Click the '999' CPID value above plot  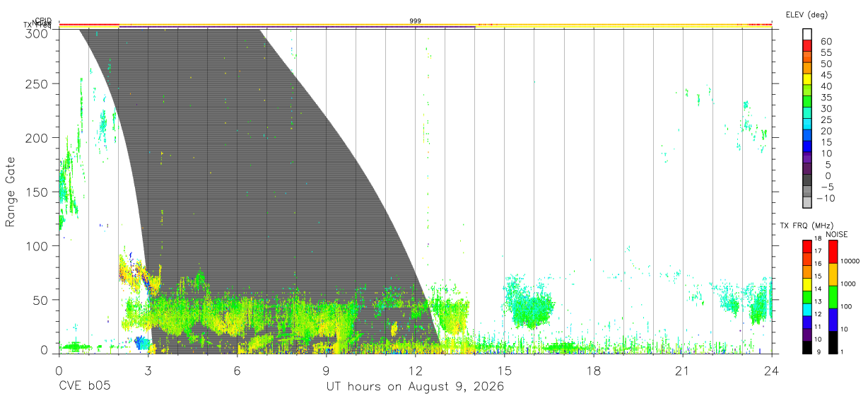[x=416, y=21]
